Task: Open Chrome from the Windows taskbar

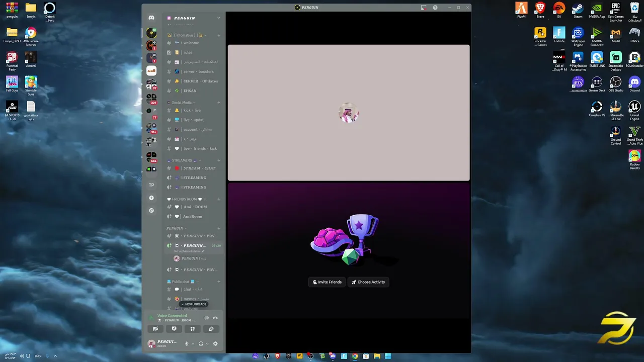Action: click(x=355, y=356)
